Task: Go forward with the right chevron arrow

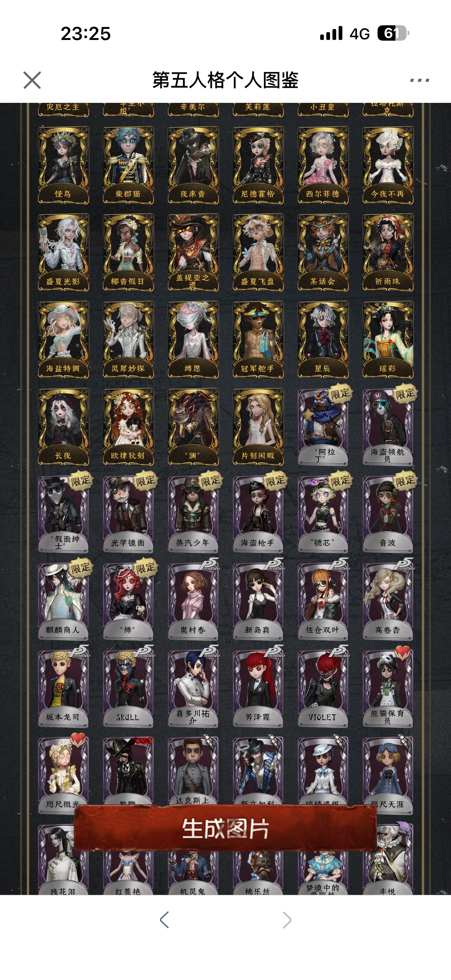Action: coord(287,920)
